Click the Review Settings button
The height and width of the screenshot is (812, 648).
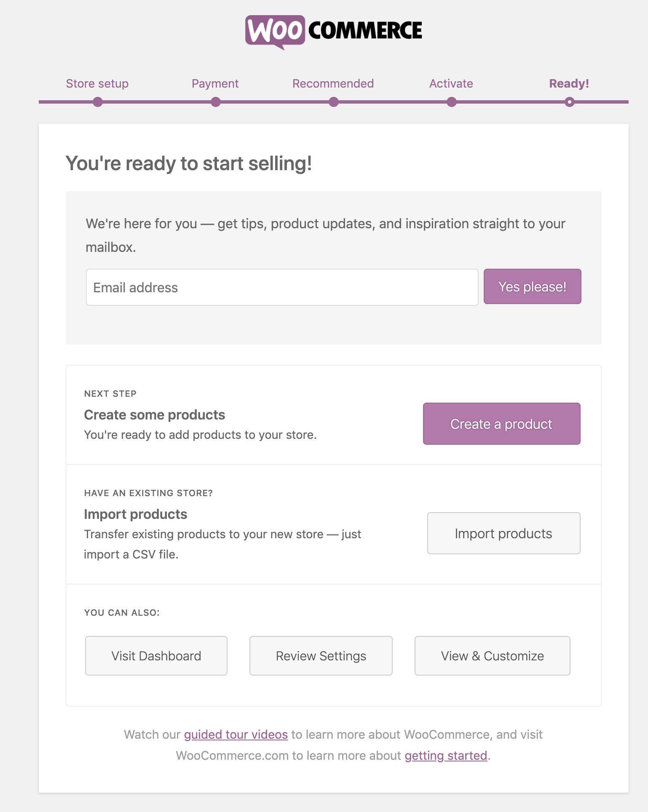pos(321,656)
